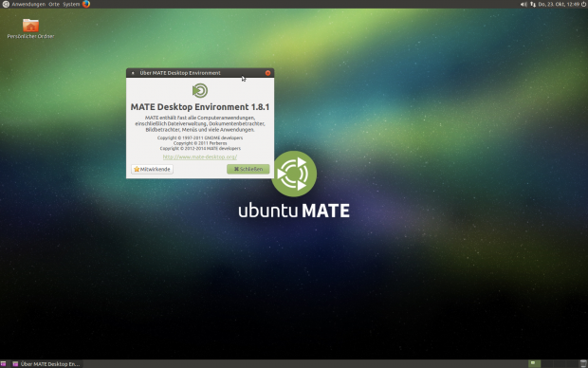Select 'Über MATE Desktop En...' taskbar entry
Viewport: 588px width, 368px height.
(46, 364)
